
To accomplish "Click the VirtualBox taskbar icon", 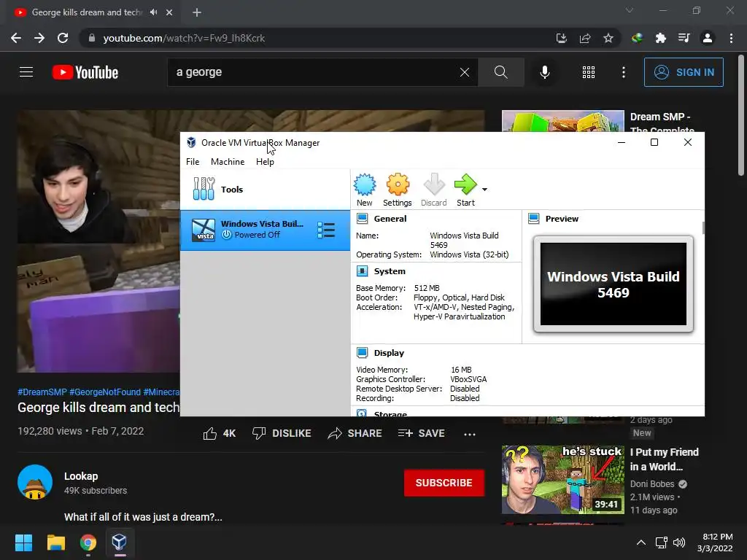I will (x=119, y=542).
